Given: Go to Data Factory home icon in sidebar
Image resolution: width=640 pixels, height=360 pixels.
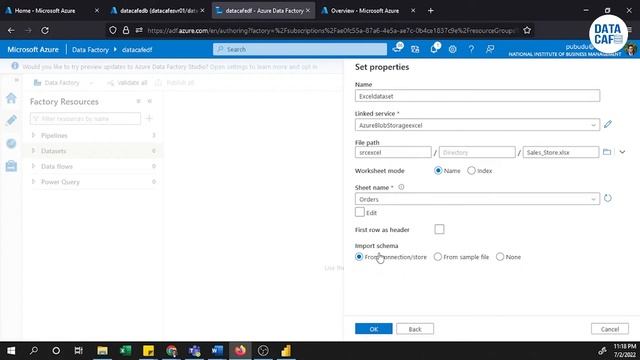Looking at the screenshot, I should 11,98.
